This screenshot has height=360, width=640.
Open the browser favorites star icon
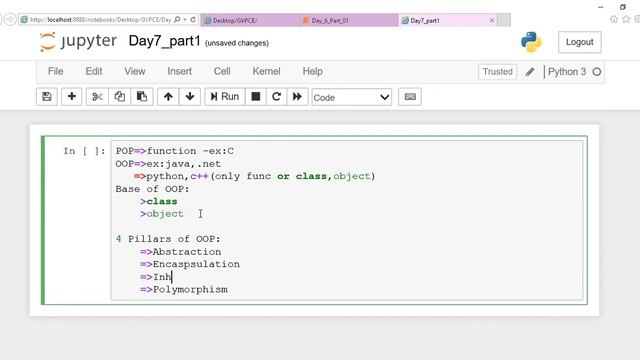coord(626,19)
